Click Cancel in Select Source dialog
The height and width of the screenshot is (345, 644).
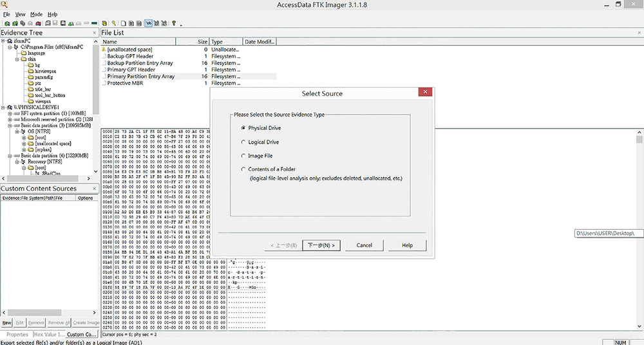(x=365, y=245)
